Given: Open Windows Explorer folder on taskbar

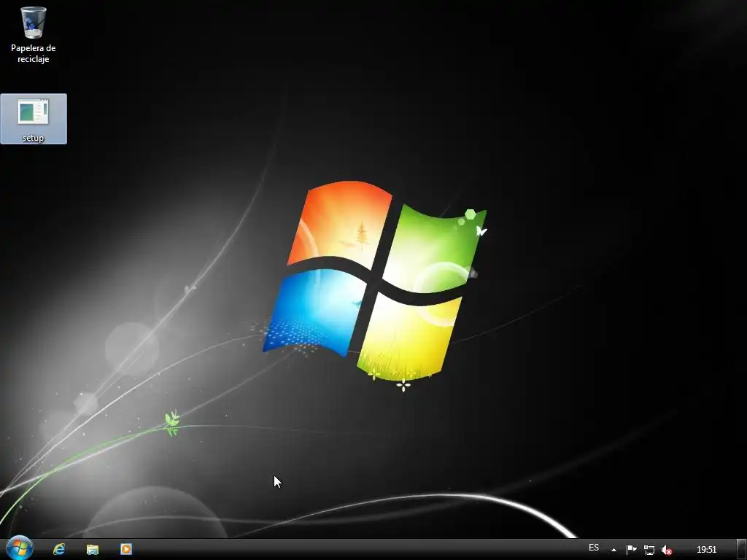Looking at the screenshot, I should click(93, 549).
